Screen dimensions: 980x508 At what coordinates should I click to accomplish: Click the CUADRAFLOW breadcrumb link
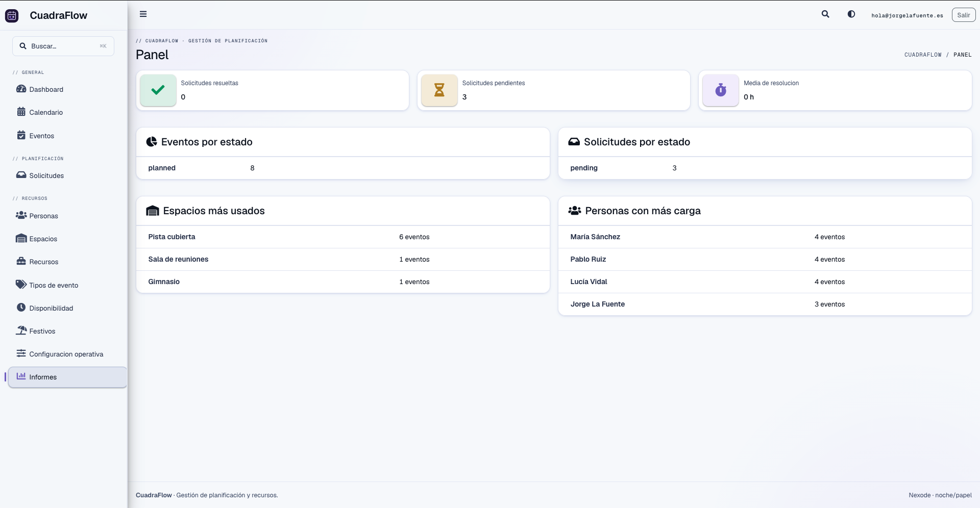click(923, 55)
